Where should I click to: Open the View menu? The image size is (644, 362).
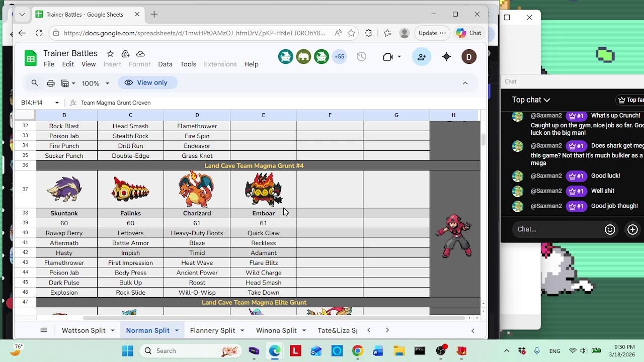tap(89, 64)
